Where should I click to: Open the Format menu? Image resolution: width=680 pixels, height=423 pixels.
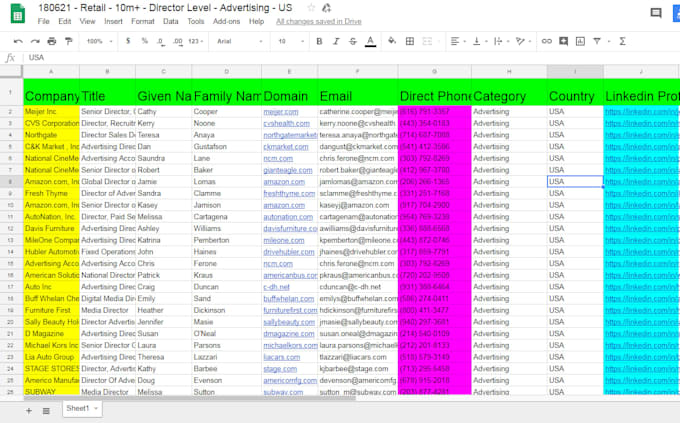point(143,21)
